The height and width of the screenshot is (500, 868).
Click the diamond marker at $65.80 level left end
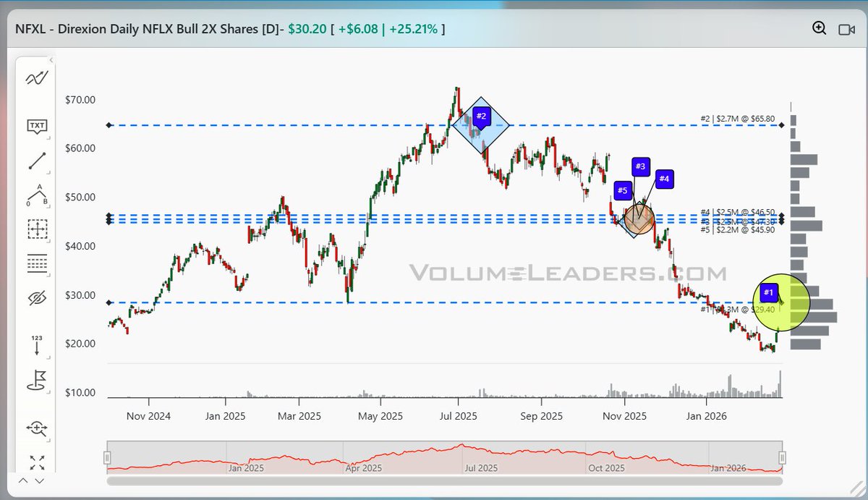109,125
